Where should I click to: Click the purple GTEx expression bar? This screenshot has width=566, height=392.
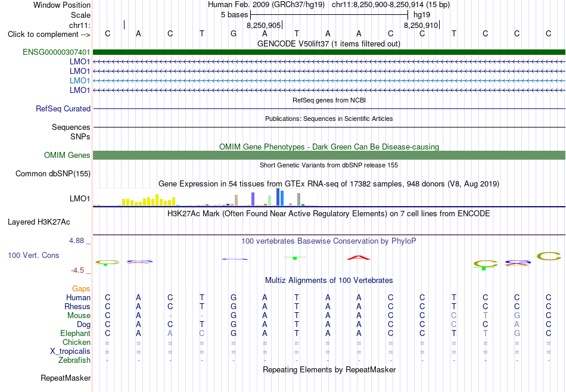click(x=253, y=199)
